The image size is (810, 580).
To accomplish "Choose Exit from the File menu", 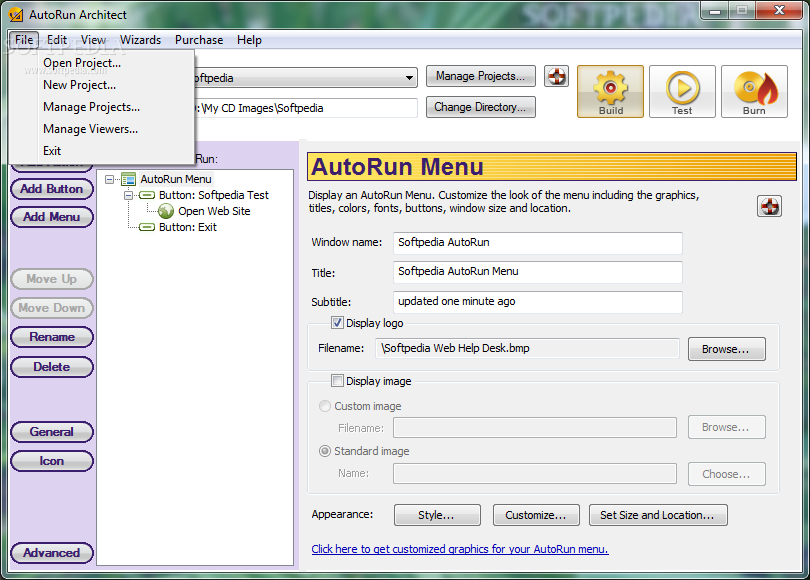I will click(x=101, y=151).
